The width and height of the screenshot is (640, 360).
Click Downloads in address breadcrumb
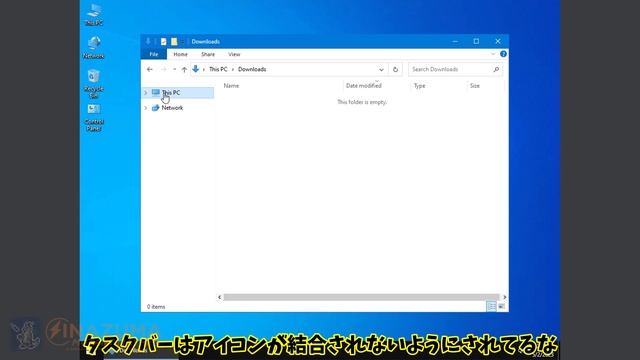tap(252, 69)
